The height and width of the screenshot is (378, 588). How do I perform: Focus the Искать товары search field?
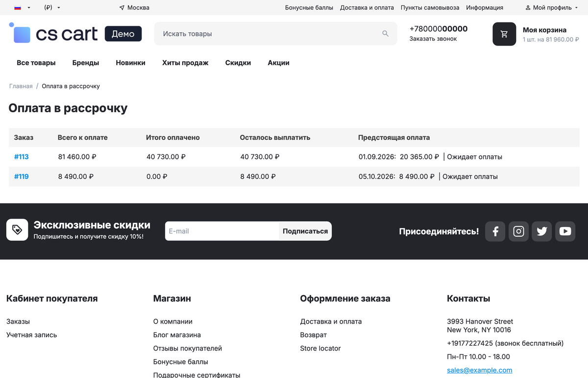pos(275,34)
